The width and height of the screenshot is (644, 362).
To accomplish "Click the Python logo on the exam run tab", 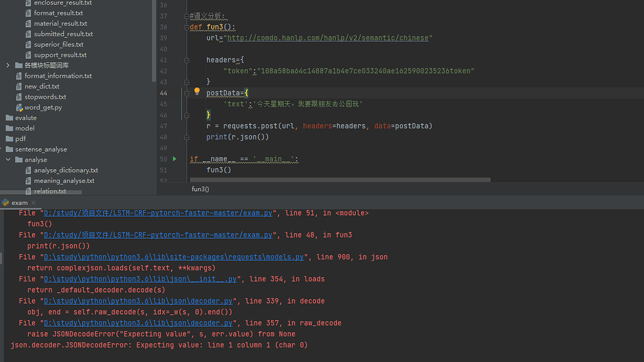I will point(6,202).
